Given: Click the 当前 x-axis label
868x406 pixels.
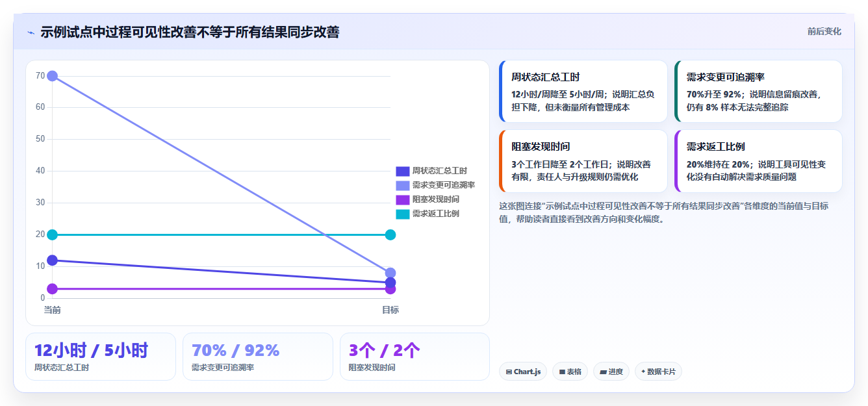Looking at the screenshot, I should 53,310.
